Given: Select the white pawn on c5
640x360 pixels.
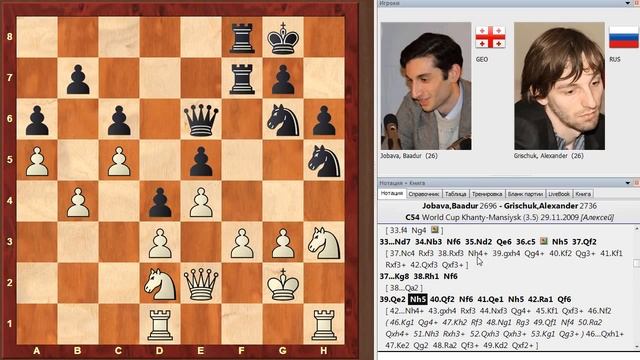Looking at the screenshot, I should (119, 160).
